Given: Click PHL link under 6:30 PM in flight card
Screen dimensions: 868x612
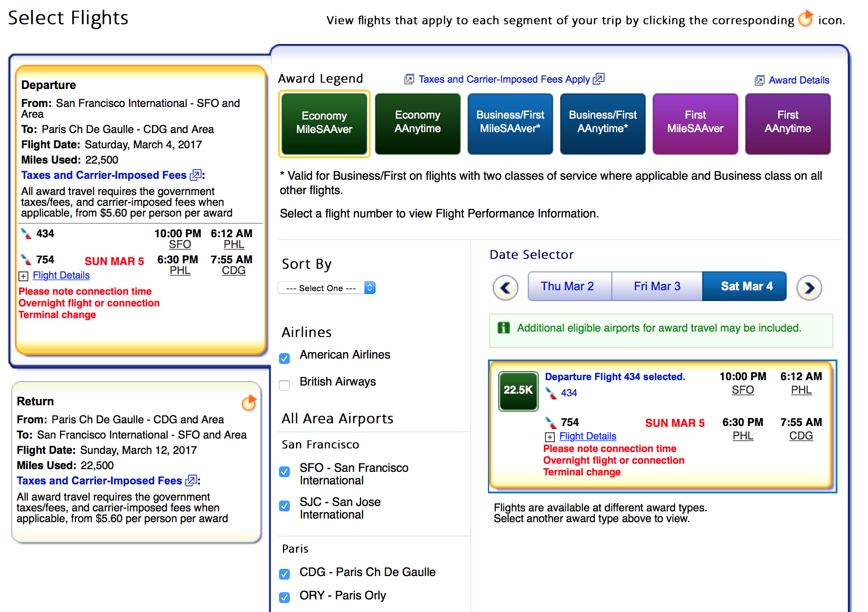Looking at the screenshot, I should pos(743,436).
